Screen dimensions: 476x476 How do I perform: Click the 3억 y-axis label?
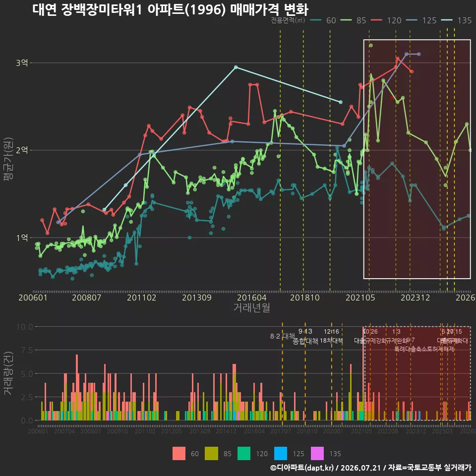tap(22, 63)
